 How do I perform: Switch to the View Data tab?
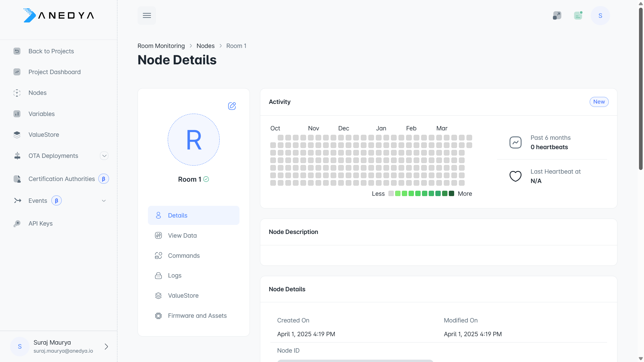(182, 236)
